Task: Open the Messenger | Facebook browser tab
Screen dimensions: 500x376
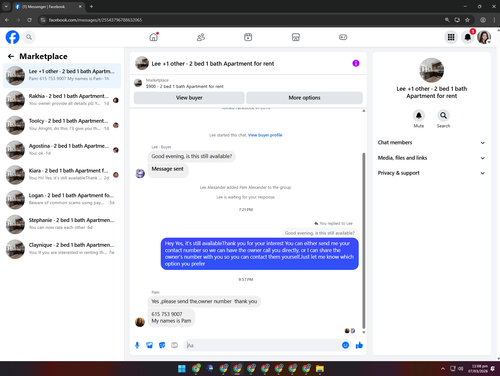Action: [48, 7]
